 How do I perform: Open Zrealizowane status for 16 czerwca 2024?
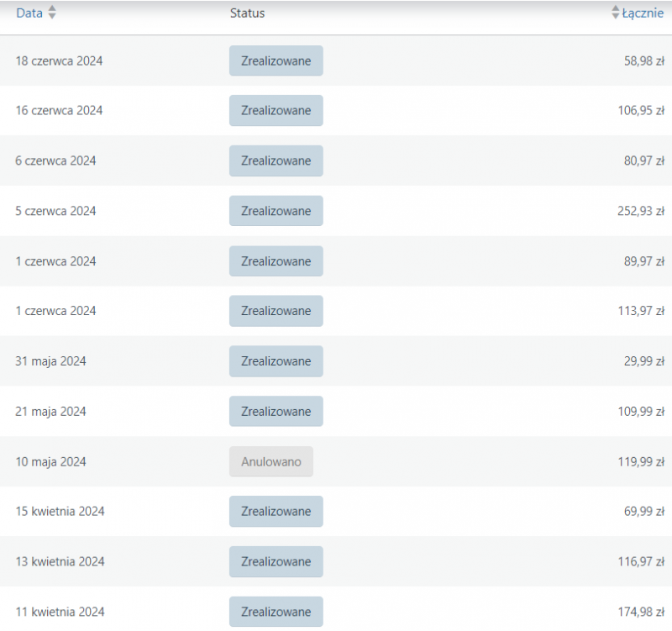click(276, 111)
